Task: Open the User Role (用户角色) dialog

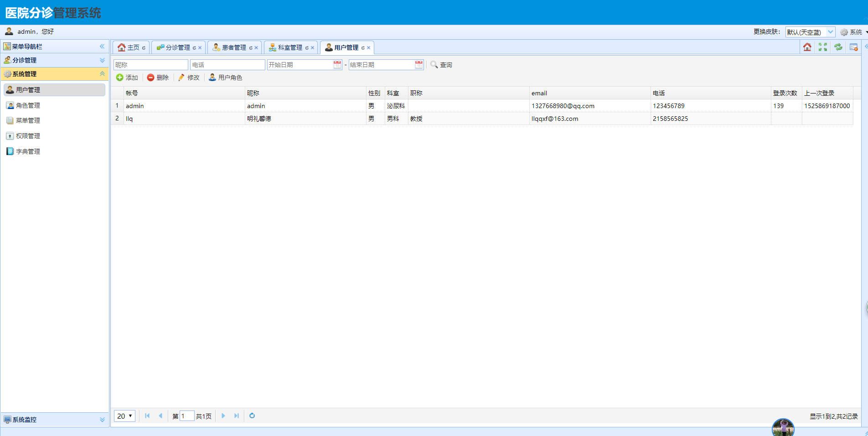Action: pos(226,78)
